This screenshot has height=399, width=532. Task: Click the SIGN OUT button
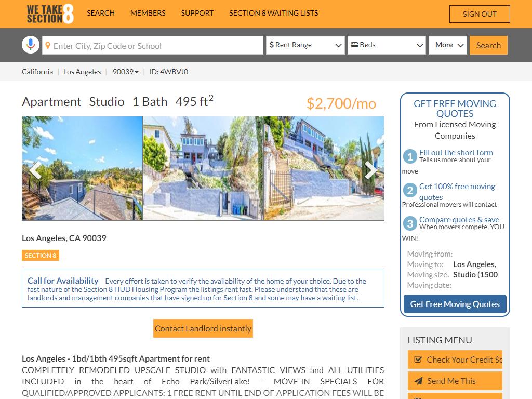[480, 14]
